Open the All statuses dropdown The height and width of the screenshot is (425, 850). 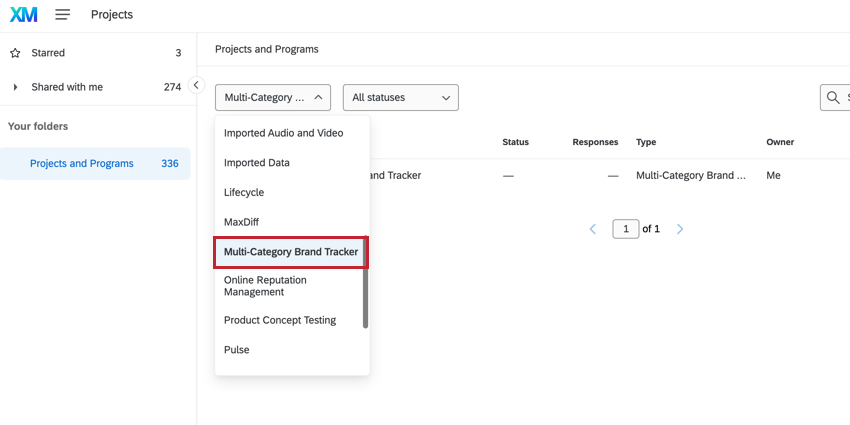400,97
